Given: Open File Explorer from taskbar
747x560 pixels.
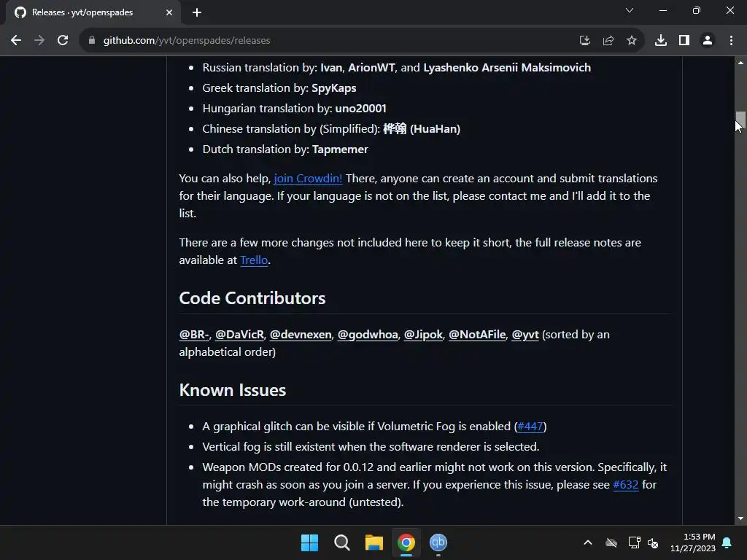Looking at the screenshot, I should [374, 542].
